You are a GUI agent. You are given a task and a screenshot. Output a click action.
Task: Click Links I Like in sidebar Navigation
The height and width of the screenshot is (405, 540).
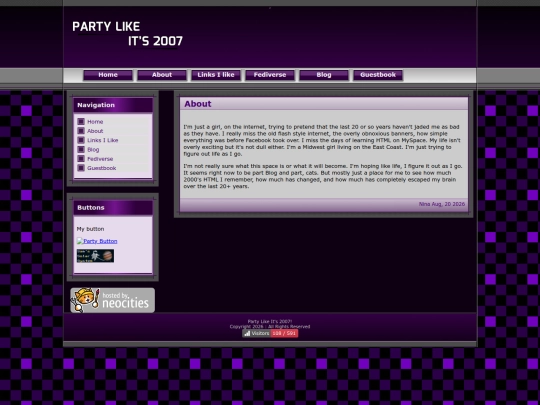coord(103,140)
